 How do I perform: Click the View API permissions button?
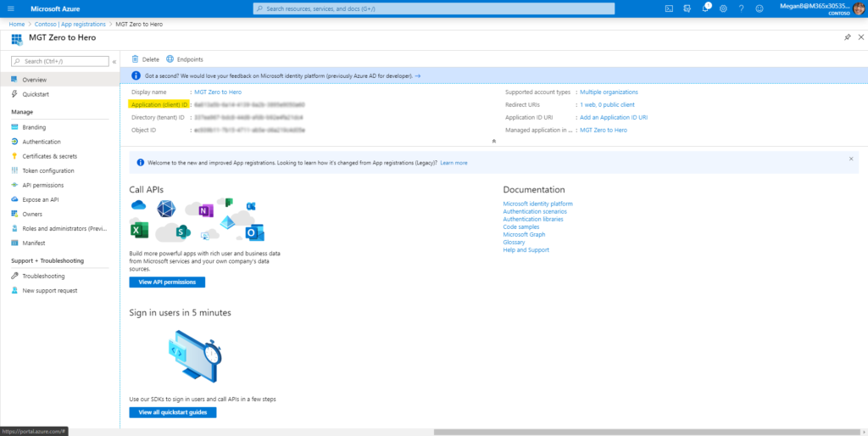167,282
